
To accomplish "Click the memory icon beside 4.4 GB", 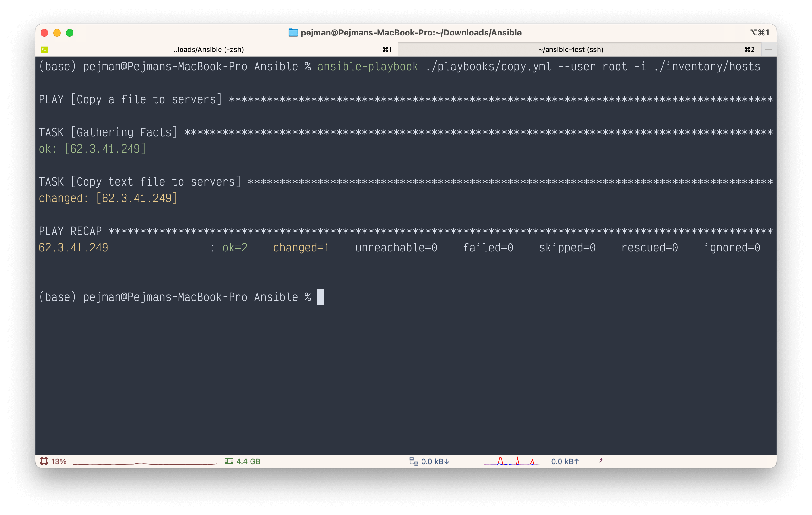I will pos(229,461).
